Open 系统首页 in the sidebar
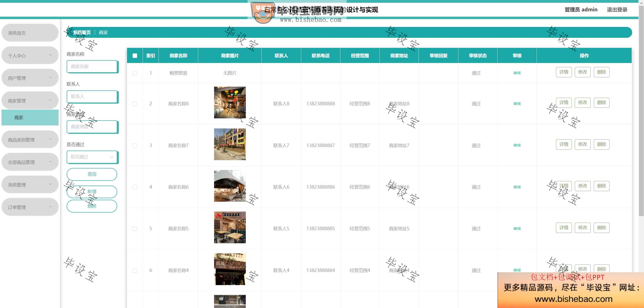 (30, 33)
